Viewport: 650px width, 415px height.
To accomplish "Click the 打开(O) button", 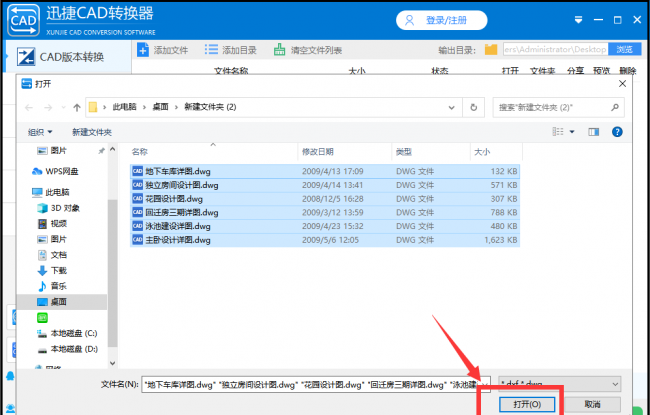I will [x=526, y=404].
